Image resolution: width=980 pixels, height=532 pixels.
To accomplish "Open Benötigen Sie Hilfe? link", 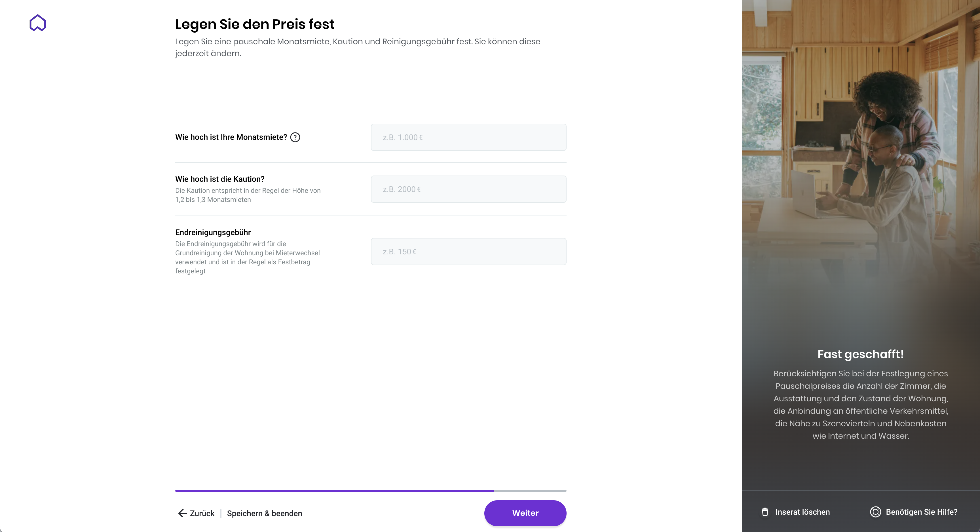I will (x=921, y=512).
